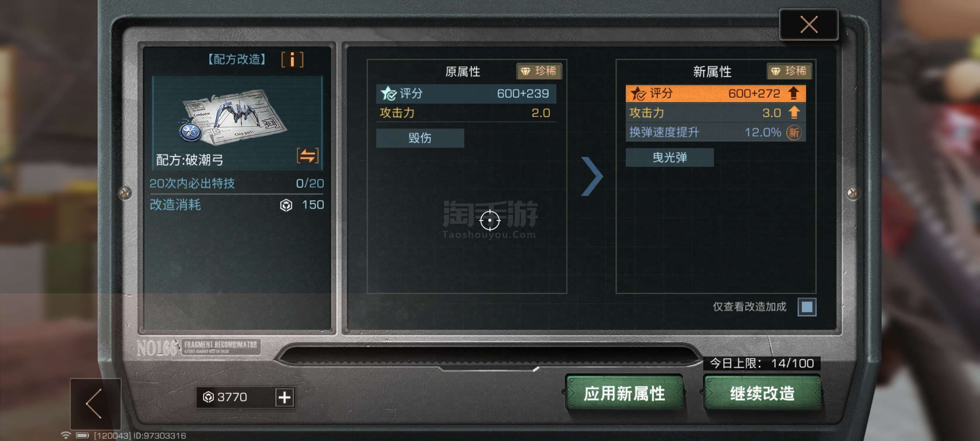Select the 曳光弹 trait tag
Image resolution: width=980 pixels, height=441 pixels.
point(669,157)
